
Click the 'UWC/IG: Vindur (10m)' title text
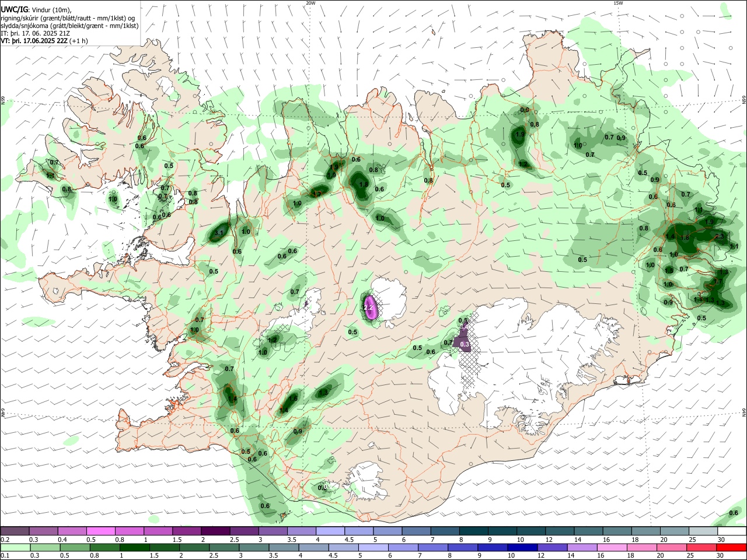pos(36,10)
